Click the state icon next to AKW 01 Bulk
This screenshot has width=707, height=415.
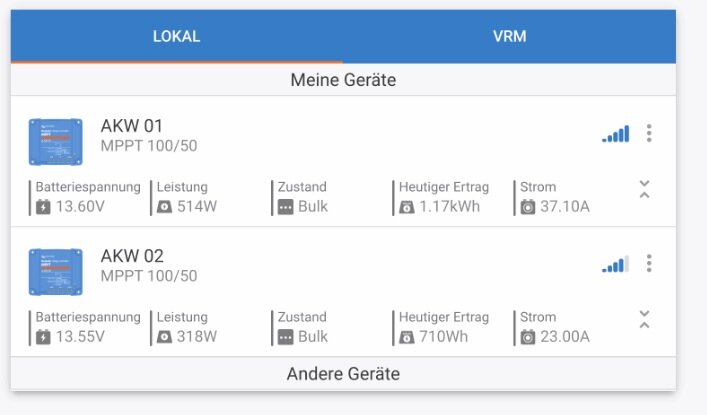click(x=285, y=207)
